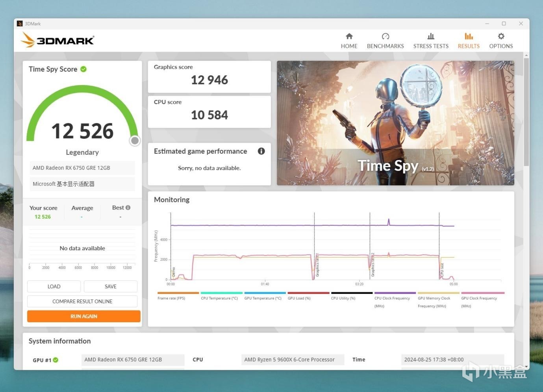Click the AMD Radeon RX 6750 GRE 12GB gauge field
The image size is (543, 392).
pyautogui.click(x=82, y=168)
